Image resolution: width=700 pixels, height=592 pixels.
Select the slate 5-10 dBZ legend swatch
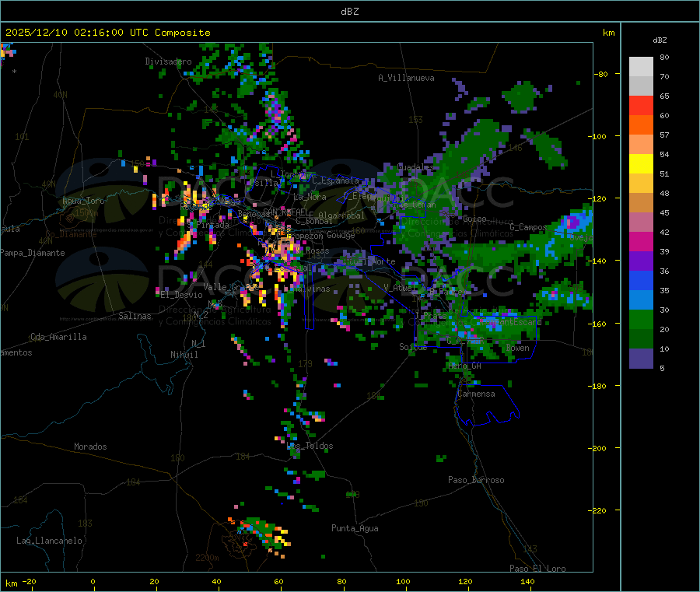click(641, 359)
